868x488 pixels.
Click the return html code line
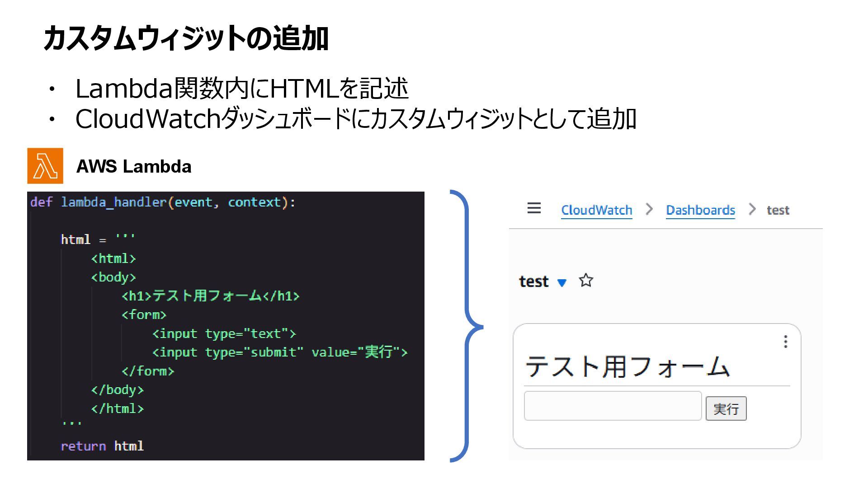click(102, 446)
